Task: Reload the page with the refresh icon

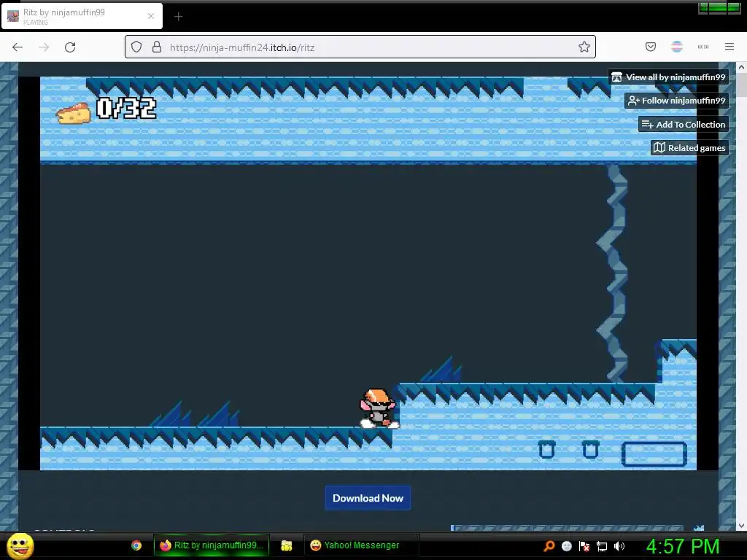Action: click(x=70, y=47)
